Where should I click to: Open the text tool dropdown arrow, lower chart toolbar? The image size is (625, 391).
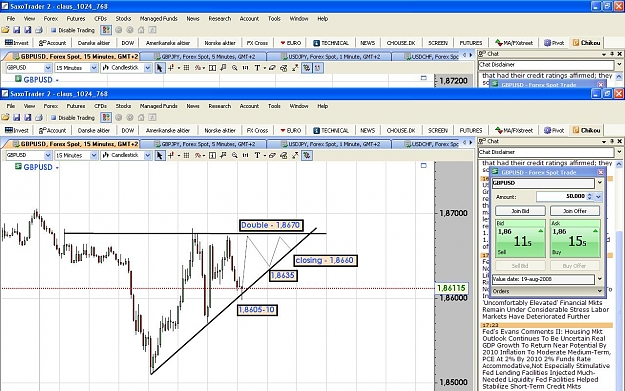pyautogui.click(x=265, y=156)
